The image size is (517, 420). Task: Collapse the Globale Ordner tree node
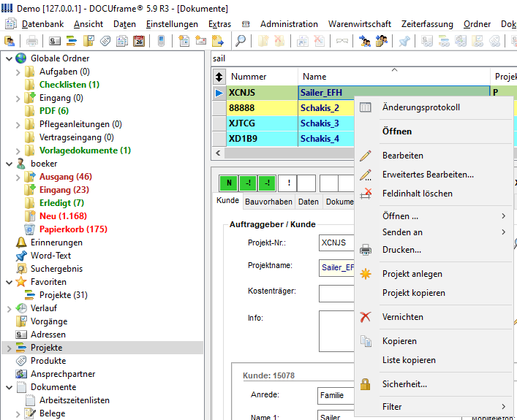[10, 58]
